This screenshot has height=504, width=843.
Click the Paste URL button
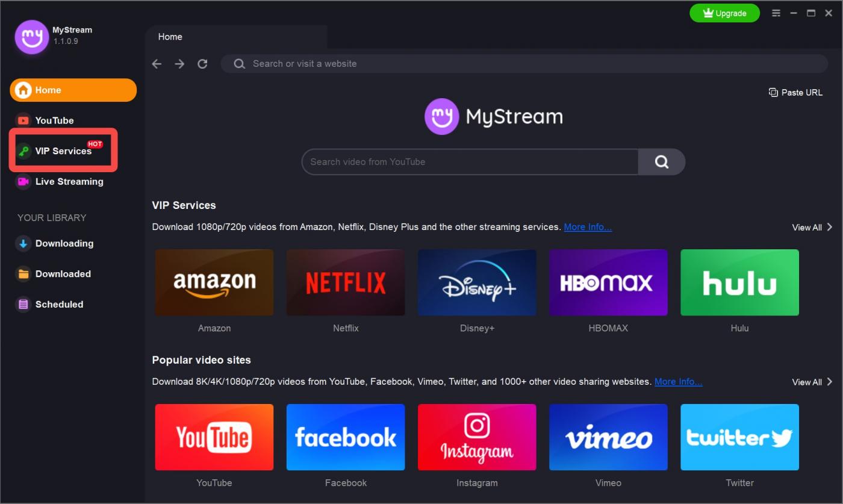(x=795, y=93)
